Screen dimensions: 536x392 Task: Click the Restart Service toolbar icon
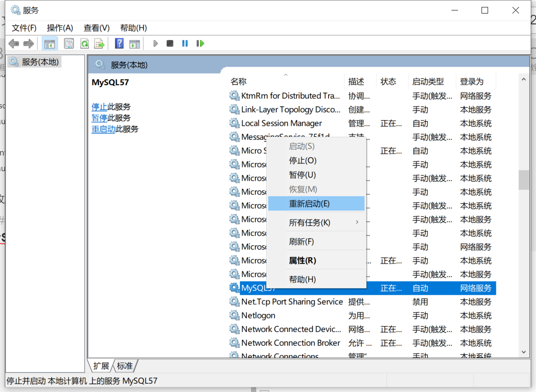[x=200, y=43]
